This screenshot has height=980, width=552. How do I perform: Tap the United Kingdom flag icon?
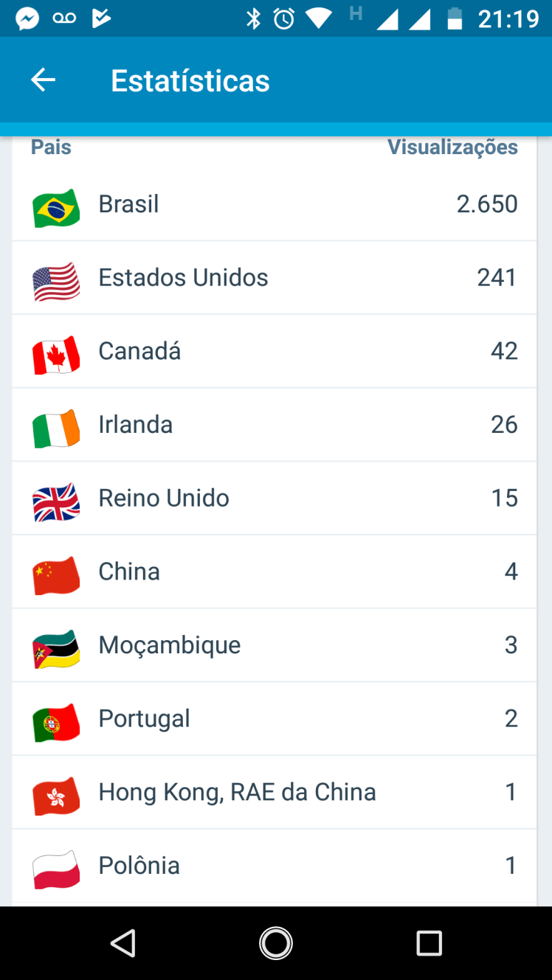coord(56,501)
